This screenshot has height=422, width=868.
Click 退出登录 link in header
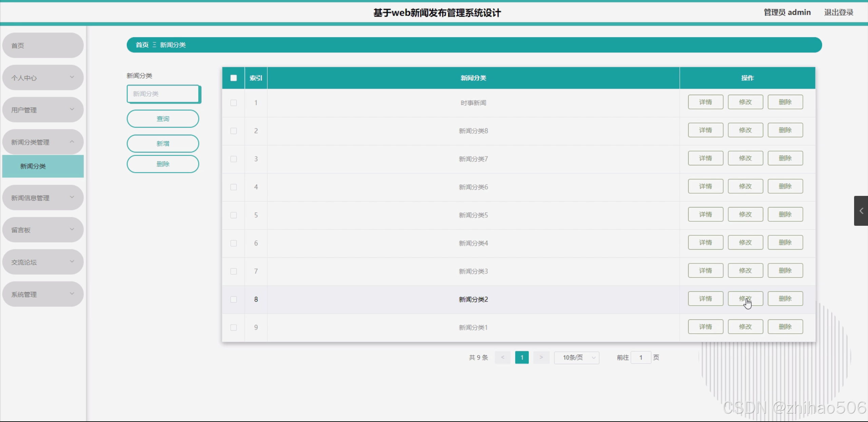pos(838,13)
